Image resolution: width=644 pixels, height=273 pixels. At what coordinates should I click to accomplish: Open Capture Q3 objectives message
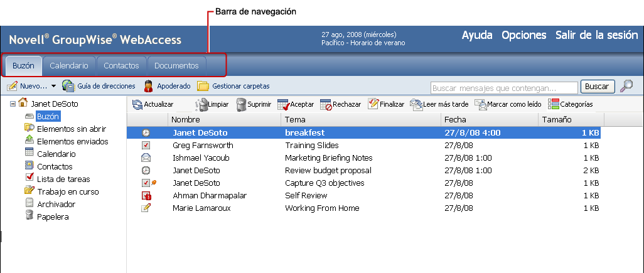click(x=325, y=183)
